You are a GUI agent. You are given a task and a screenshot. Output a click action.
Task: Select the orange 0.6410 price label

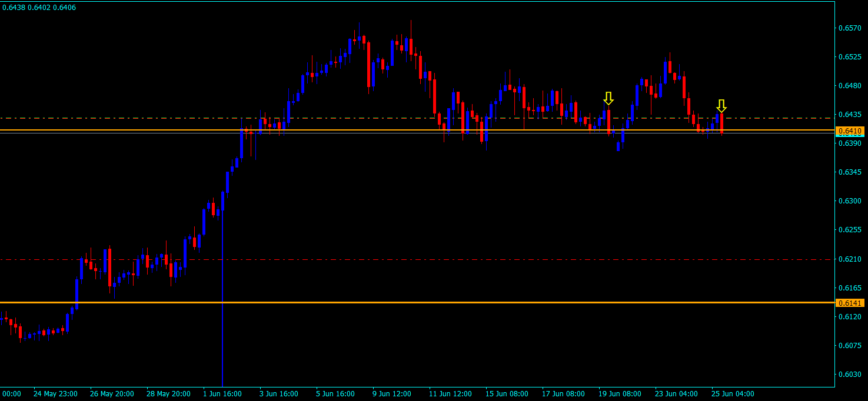850,131
